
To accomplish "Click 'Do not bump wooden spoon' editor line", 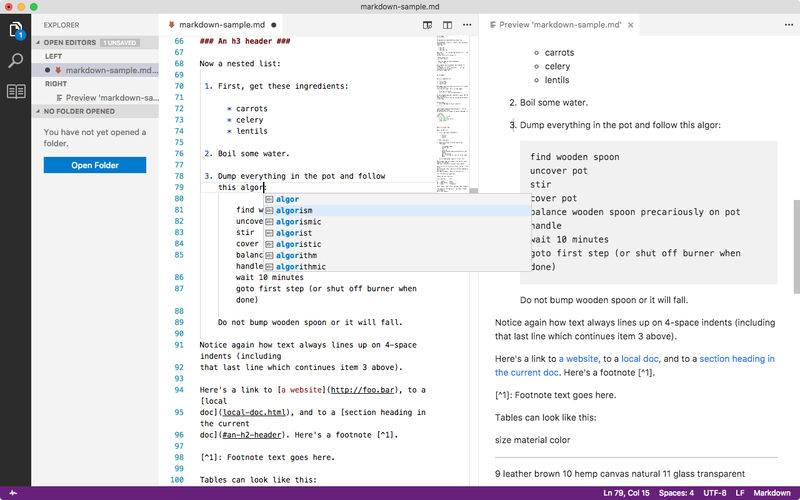I will [310, 322].
